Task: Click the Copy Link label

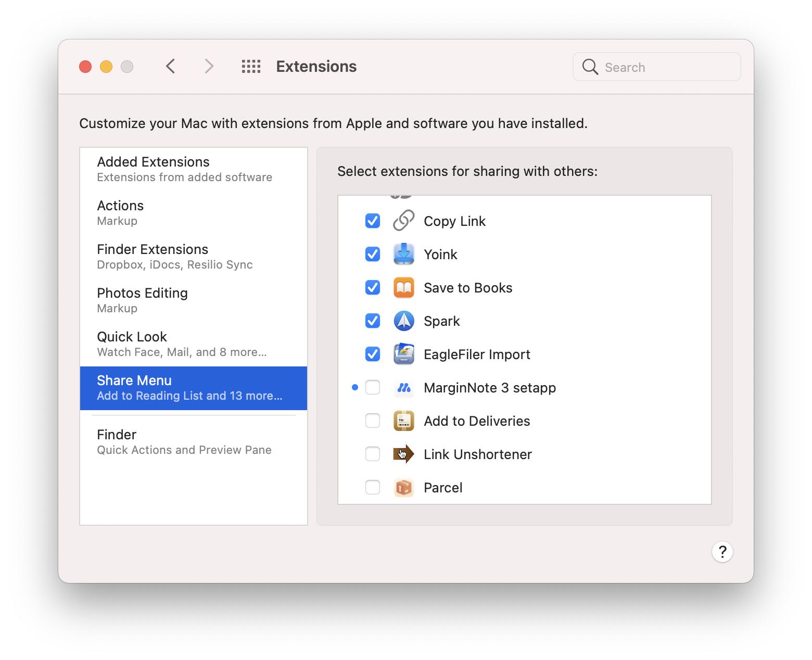Action: 454,221
